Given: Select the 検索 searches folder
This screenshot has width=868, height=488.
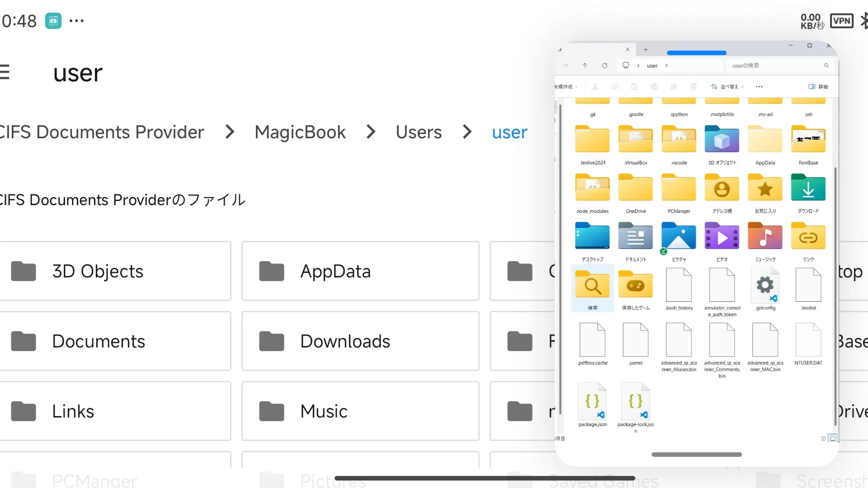Looking at the screenshot, I should click(592, 289).
